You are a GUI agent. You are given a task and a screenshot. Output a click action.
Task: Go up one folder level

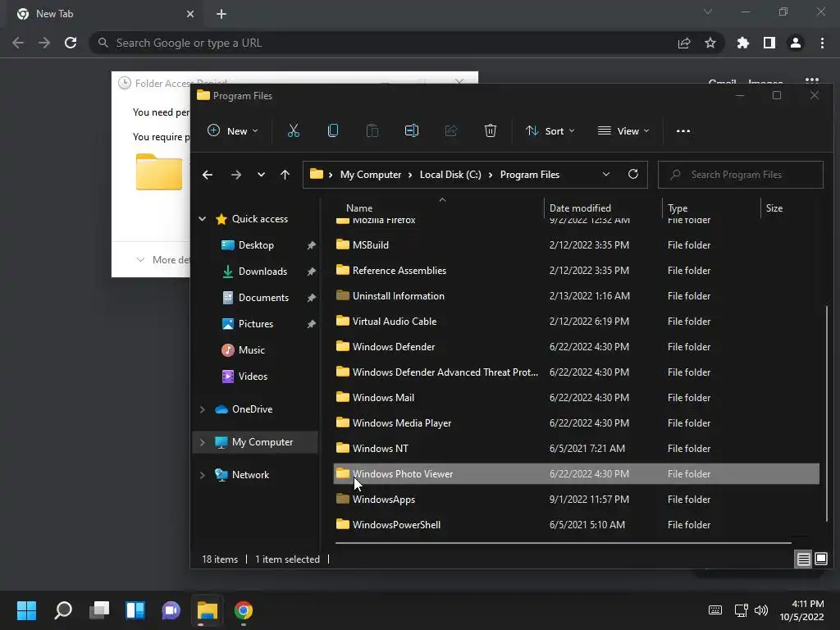tap(285, 175)
